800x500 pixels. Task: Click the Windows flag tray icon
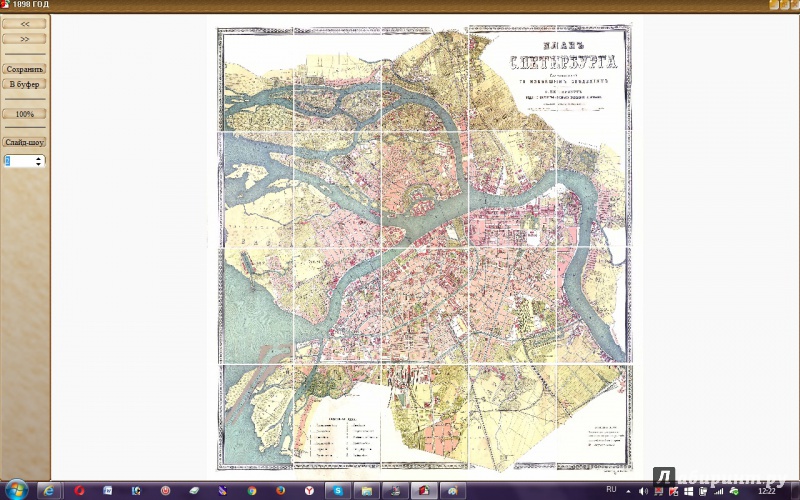(x=688, y=491)
